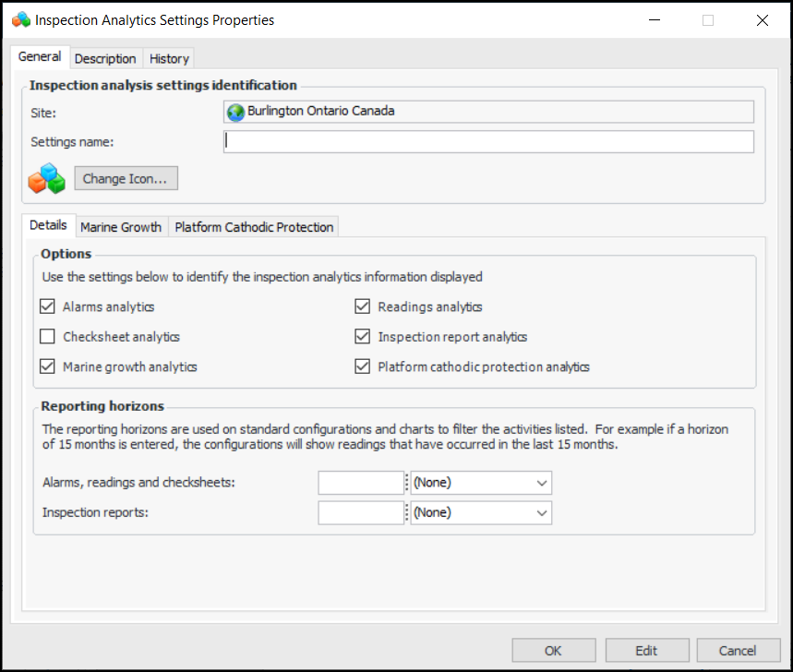Click the title bar application icon

(x=20, y=19)
